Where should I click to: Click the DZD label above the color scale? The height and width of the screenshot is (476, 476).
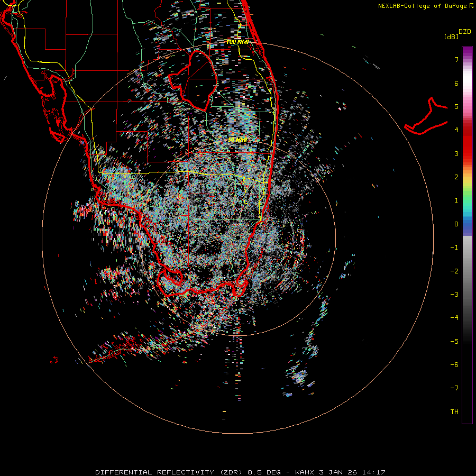click(465, 32)
